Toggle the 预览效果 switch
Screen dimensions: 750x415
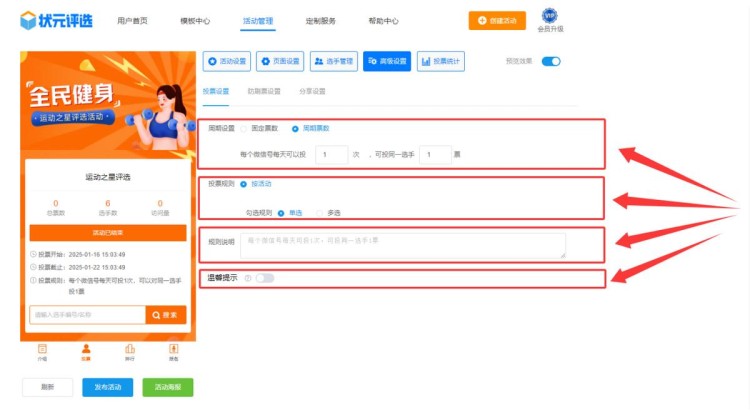point(550,61)
